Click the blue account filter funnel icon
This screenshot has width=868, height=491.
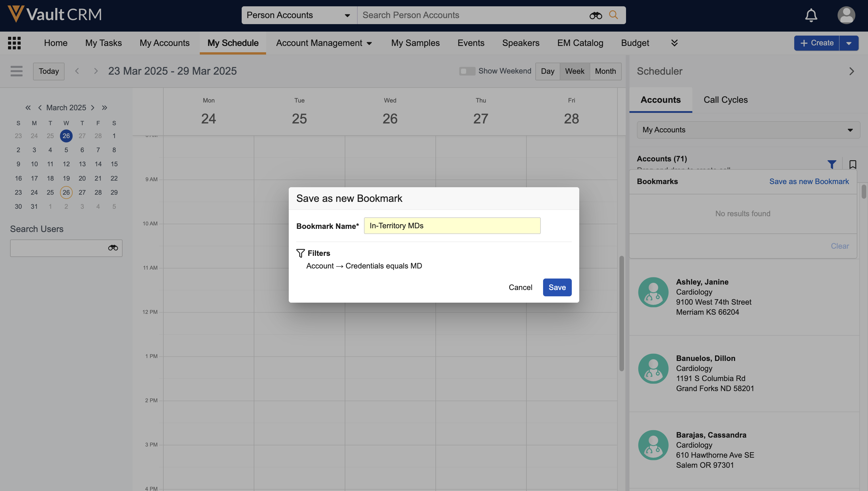click(831, 164)
